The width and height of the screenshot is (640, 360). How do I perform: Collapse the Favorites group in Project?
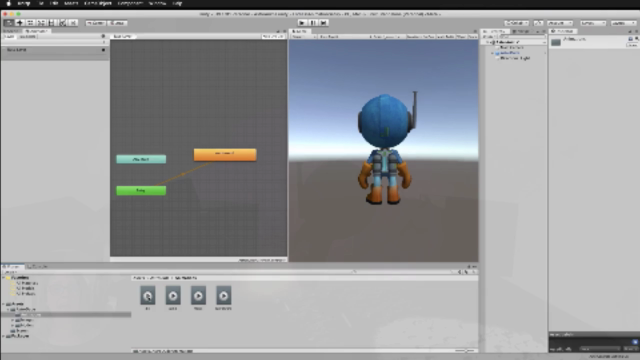click(4, 278)
